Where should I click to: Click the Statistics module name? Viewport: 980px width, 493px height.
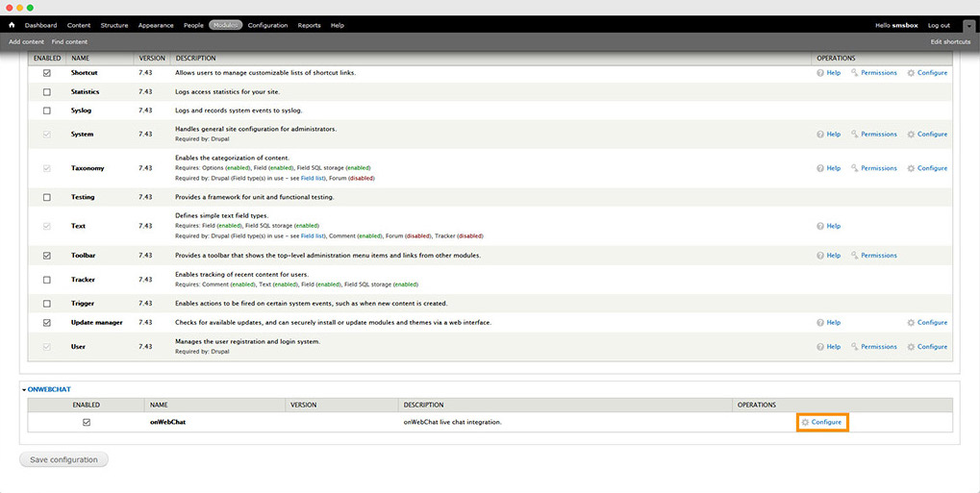(x=85, y=92)
